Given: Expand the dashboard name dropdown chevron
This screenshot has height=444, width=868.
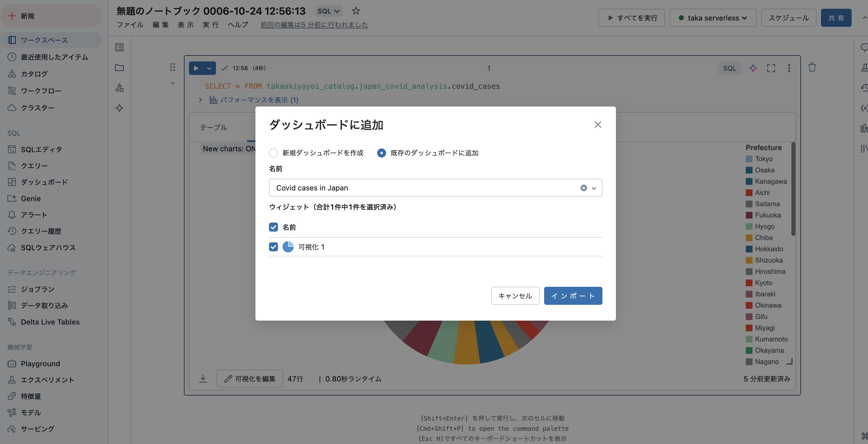Looking at the screenshot, I should 594,188.
